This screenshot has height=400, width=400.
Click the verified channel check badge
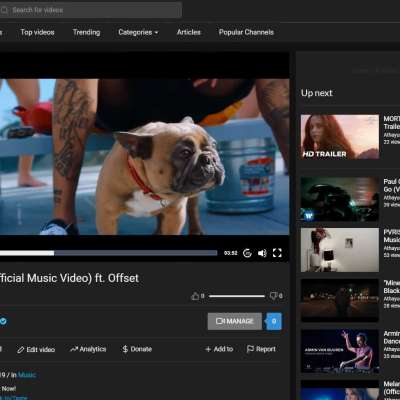(x=3, y=321)
